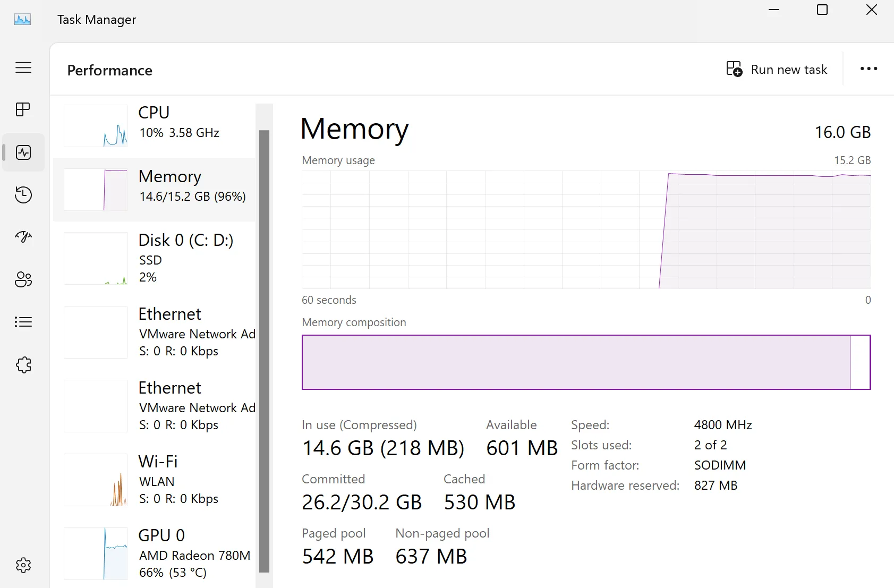The image size is (894, 588).
Task: Go to the Processes page icon
Action: click(x=23, y=110)
